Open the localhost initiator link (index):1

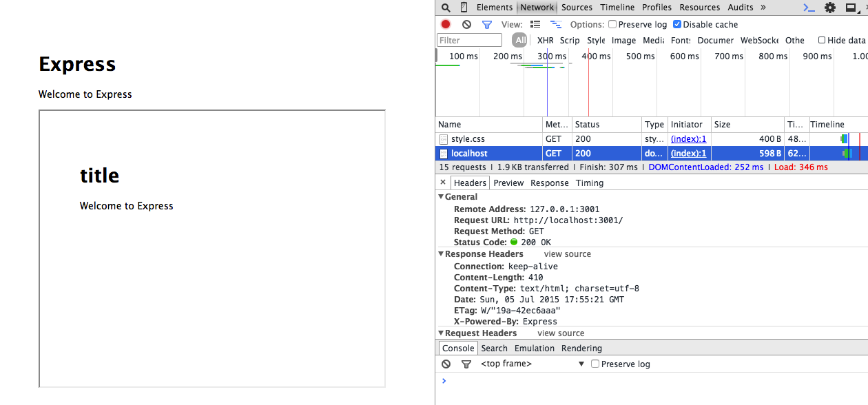688,154
